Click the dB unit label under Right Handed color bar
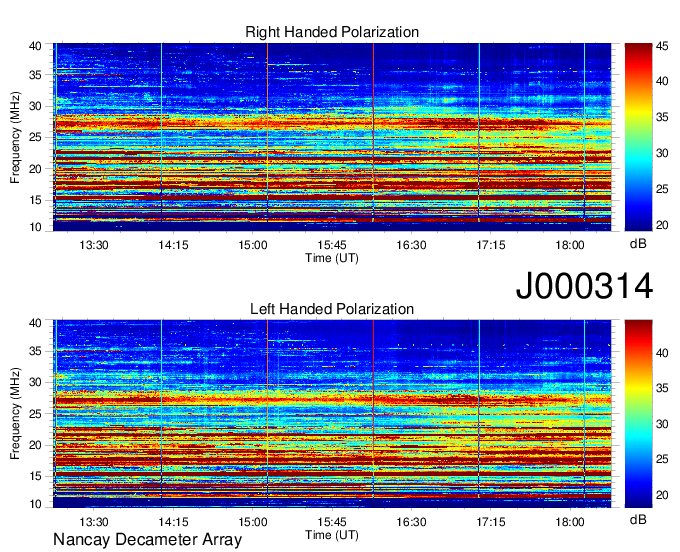This screenshot has width=680, height=552. click(x=638, y=244)
